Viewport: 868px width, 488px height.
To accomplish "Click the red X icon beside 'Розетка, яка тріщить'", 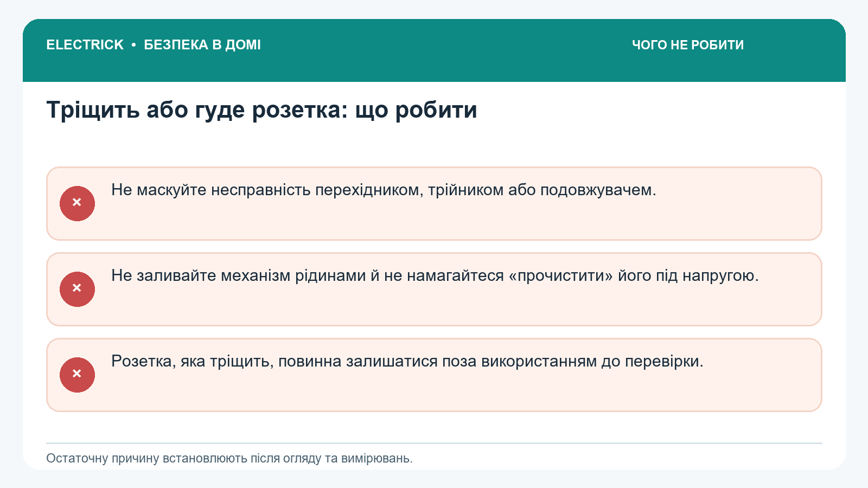I will pos(77,375).
